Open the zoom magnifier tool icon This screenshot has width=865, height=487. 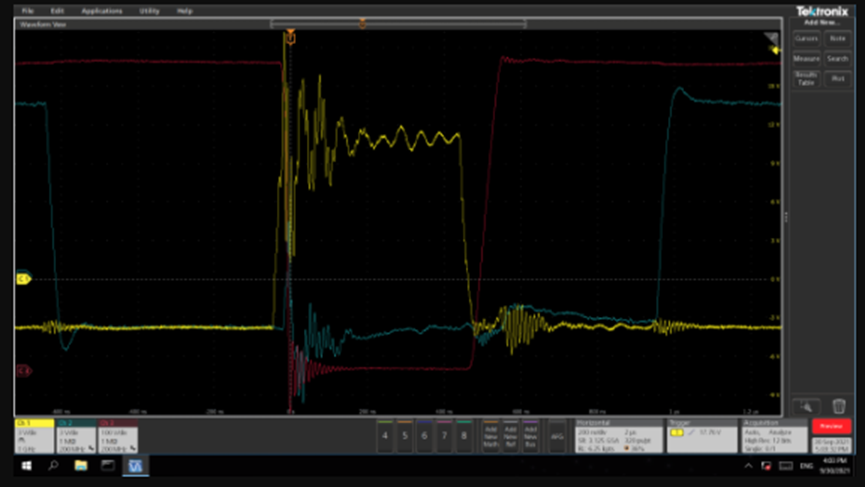(806, 406)
